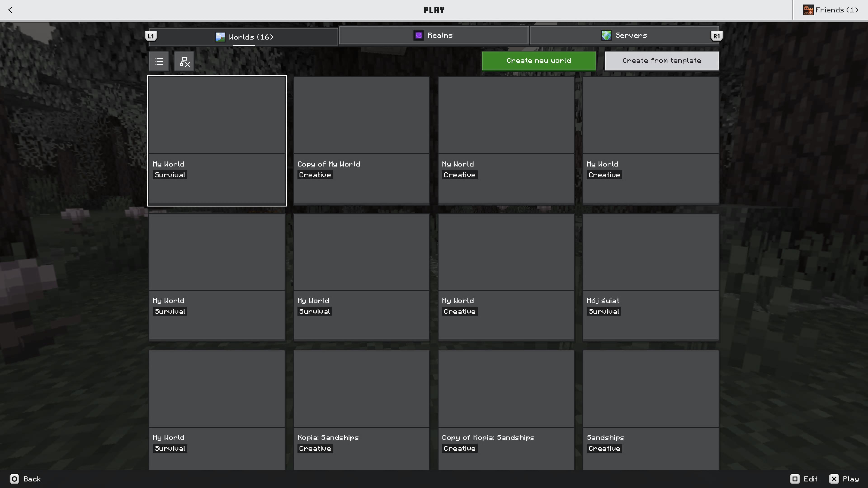Viewport: 868px width, 488px height.
Task: Open the Realms tab
Action: click(434, 35)
